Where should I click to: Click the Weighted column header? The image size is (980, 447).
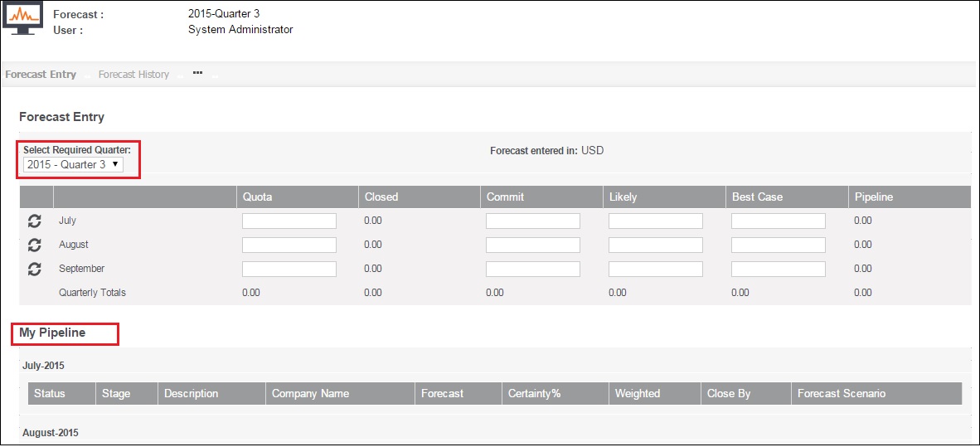[x=655, y=393]
